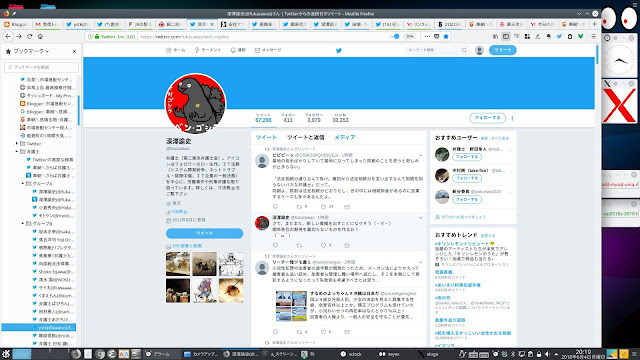Open the notifications bell in Twitter's top bar
Viewport: 640px width, 360px height.
(x=233, y=50)
